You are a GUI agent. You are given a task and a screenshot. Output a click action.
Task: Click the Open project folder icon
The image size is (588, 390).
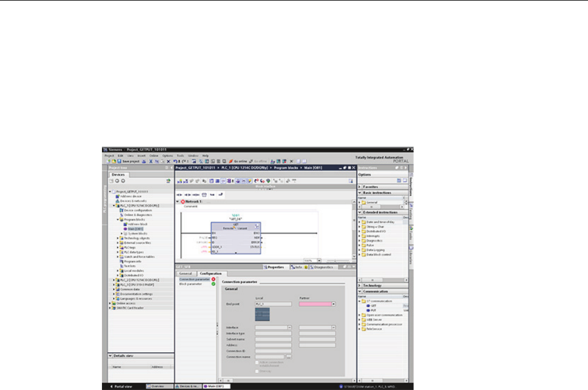pos(114,161)
